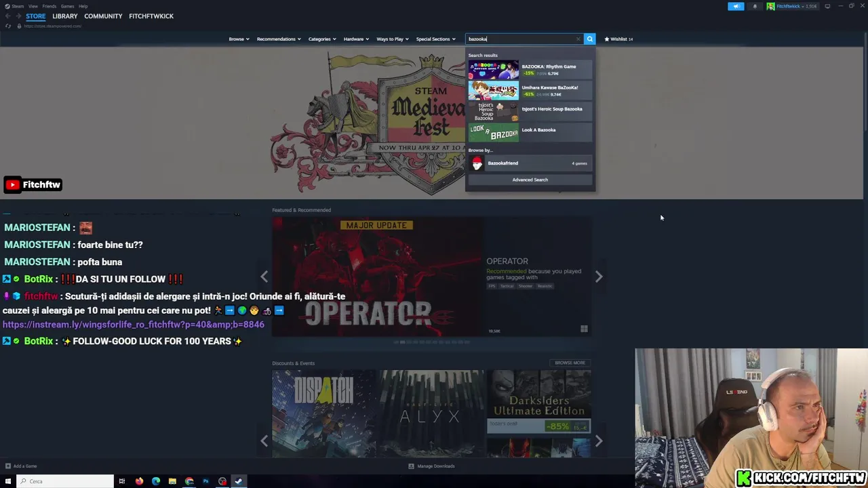This screenshot has height=488, width=868.
Task: Click the Windows Cerca search box
Action: point(64,481)
